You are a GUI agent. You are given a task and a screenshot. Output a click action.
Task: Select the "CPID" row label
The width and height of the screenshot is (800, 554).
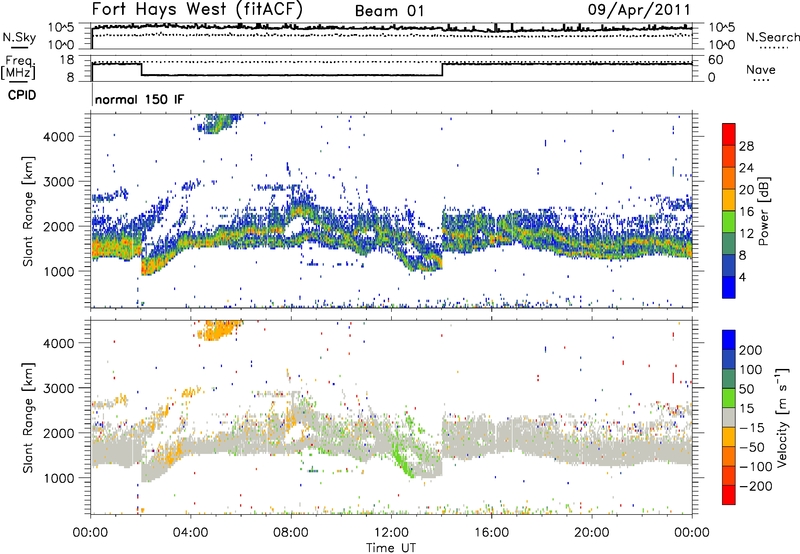tap(22, 95)
